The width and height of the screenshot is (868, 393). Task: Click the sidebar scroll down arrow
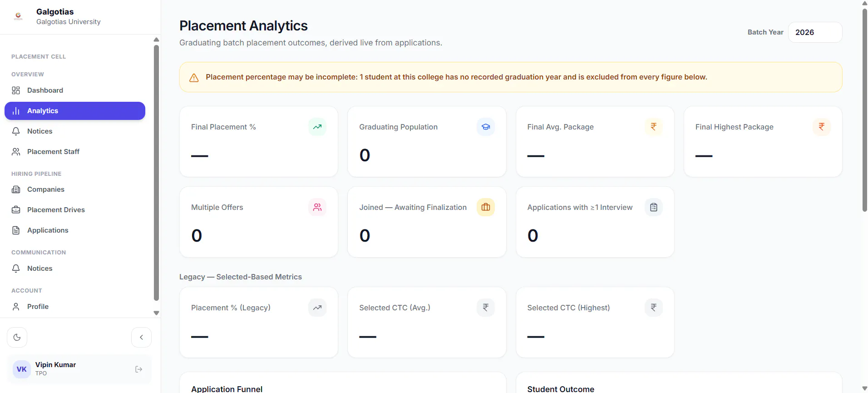pos(156,313)
